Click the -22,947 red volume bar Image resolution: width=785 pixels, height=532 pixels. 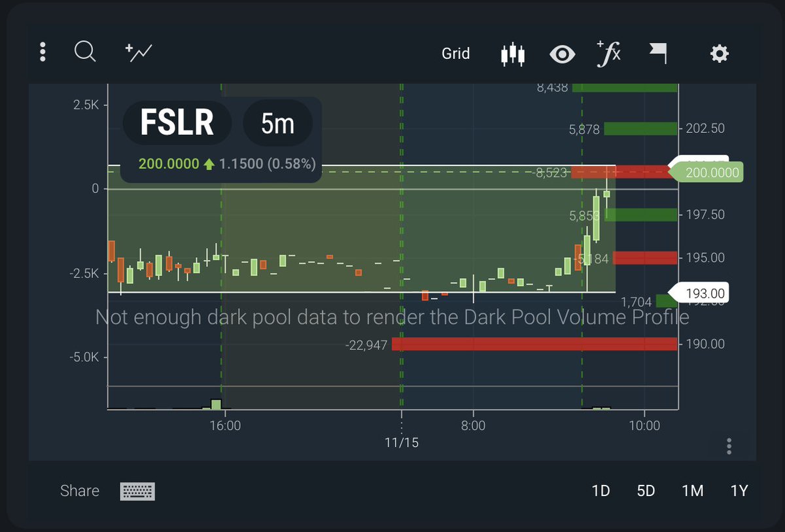534,344
